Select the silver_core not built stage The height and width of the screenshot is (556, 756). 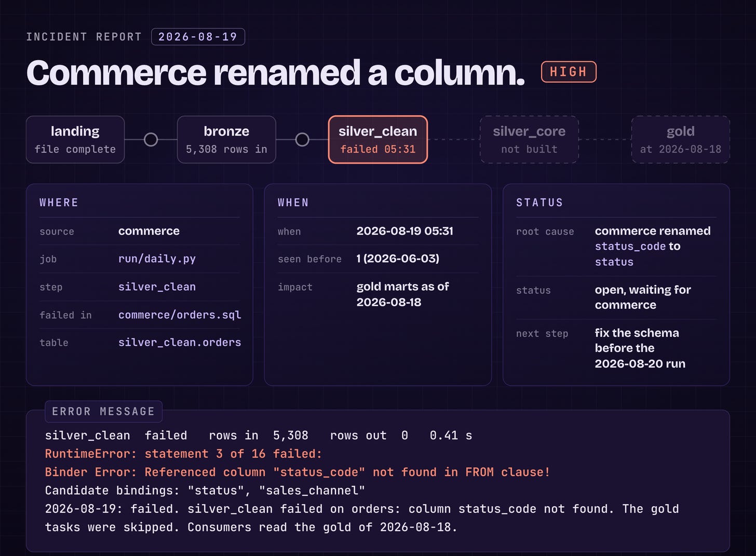pyautogui.click(x=529, y=140)
